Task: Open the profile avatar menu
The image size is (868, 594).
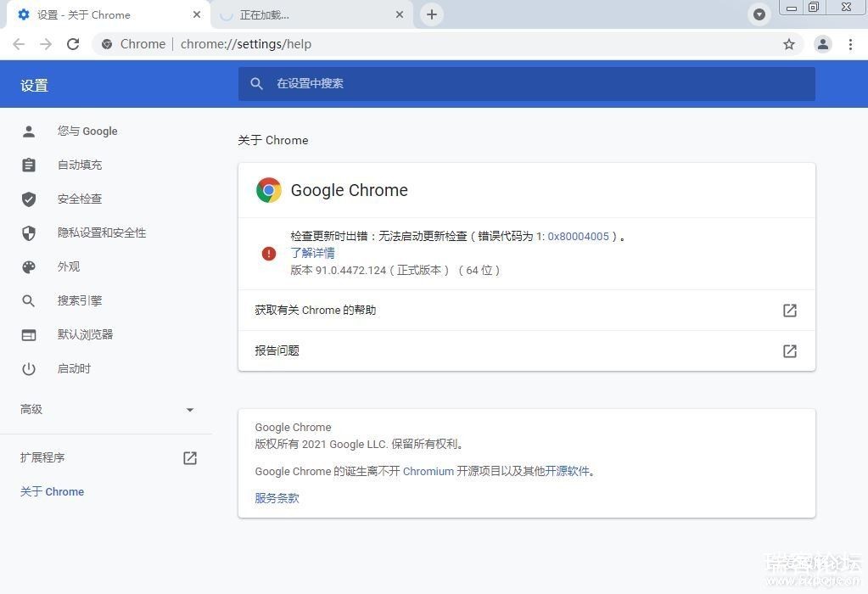Action: [823, 44]
